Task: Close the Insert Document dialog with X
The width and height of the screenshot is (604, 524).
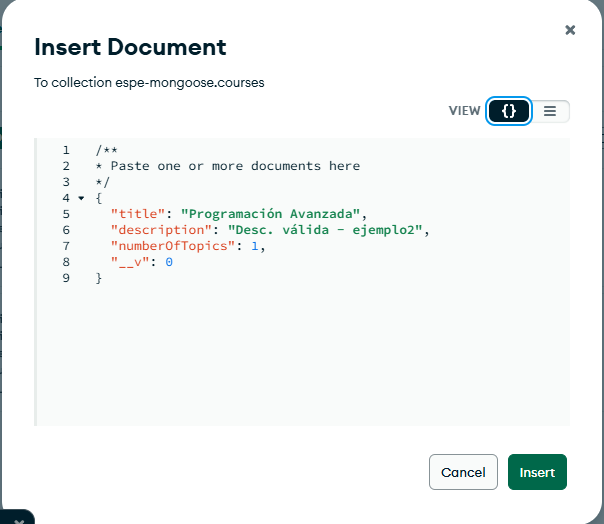Action: [x=570, y=30]
